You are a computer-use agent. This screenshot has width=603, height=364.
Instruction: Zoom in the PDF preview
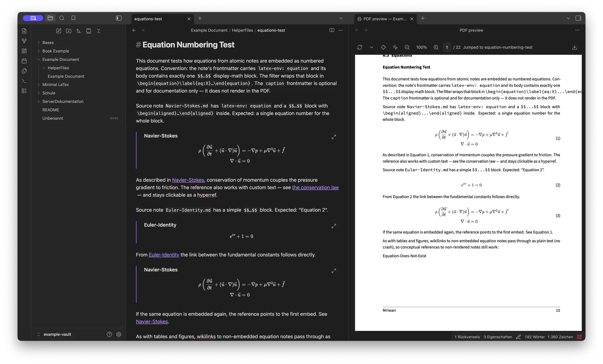(x=436, y=47)
